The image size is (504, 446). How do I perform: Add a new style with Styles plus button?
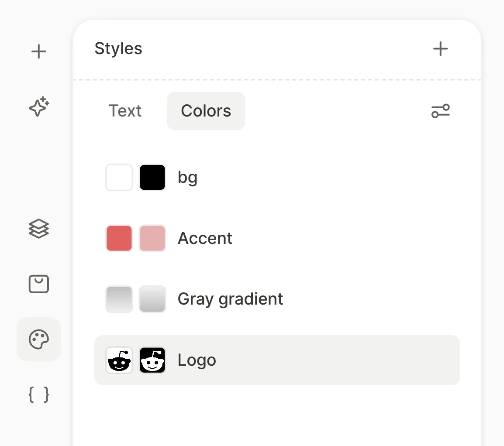(x=440, y=49)
